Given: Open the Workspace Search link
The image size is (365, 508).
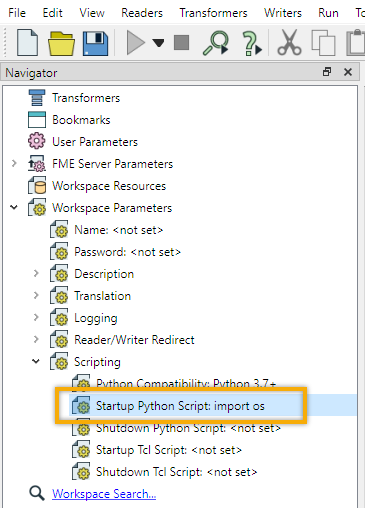Looking at the screenshot, I should click(x=104, y=494).
